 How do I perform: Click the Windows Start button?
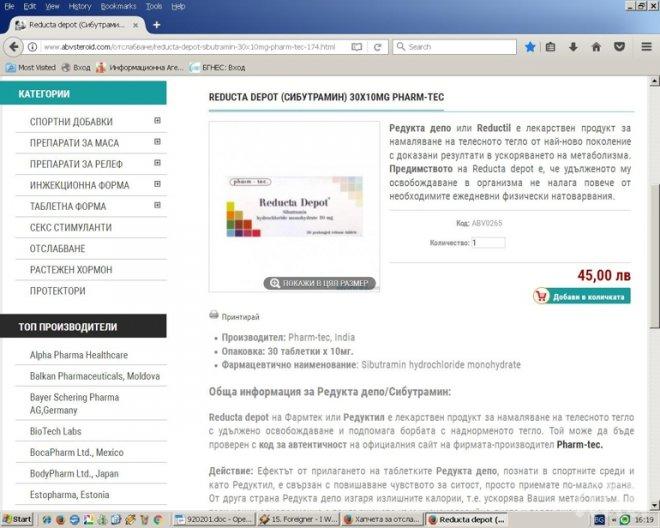click(18, 520)
